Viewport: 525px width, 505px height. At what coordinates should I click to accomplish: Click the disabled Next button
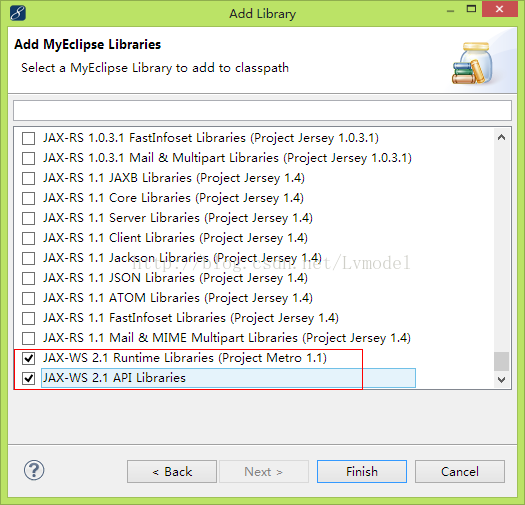(x=264, y=472)
